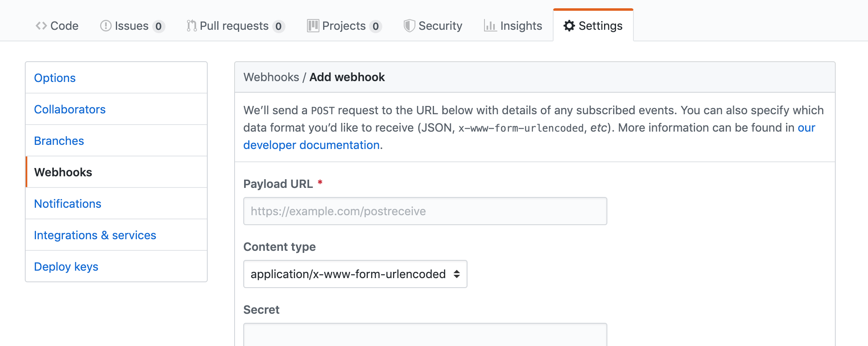Screen dimensions: 868x346
Task: Click the Issues exclamation circle icon
Action: coord(106,26)
